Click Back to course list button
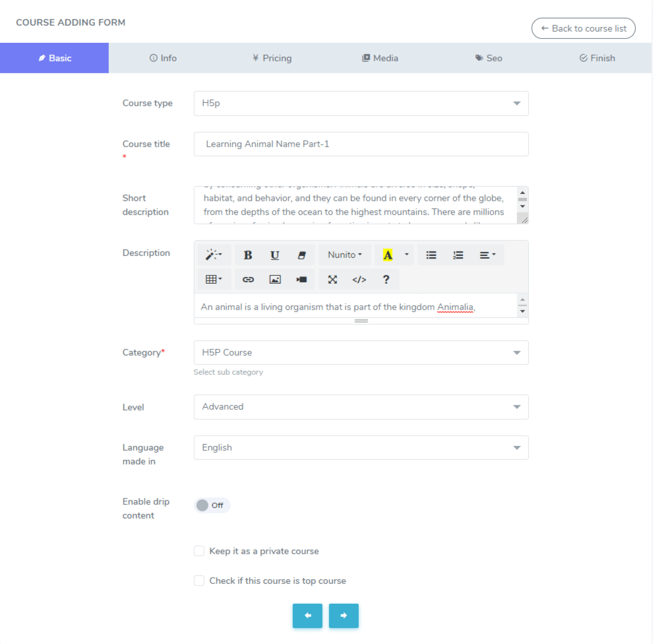Screen dimensions: 653x644 click(x=583, y=28)
